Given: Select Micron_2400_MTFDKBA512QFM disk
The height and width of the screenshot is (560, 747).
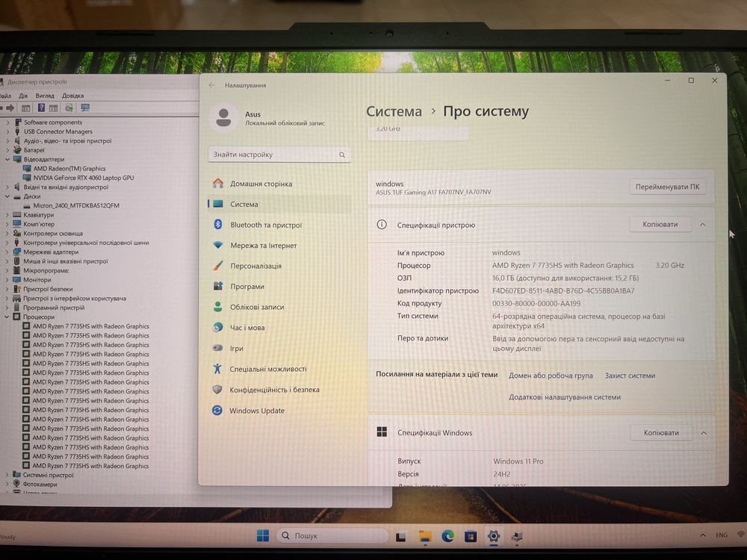Looking at the screenshot, I should [75, 206].
